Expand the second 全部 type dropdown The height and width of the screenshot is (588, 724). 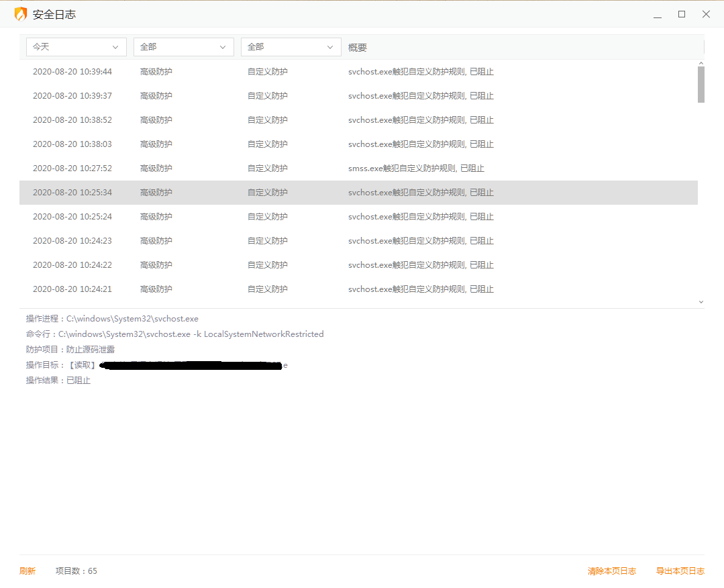291,47
